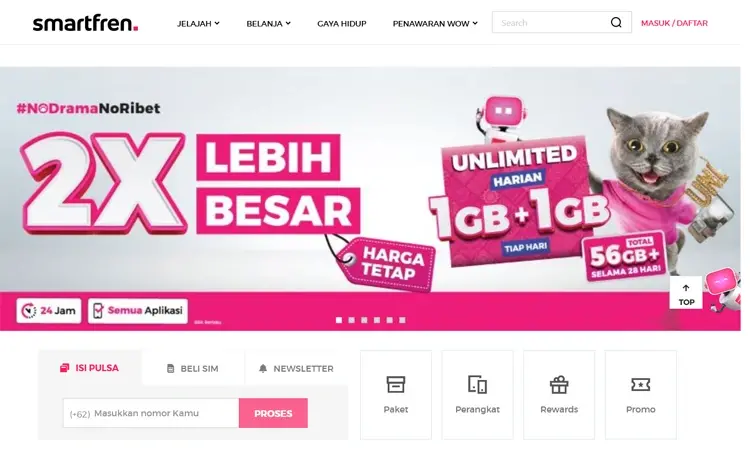Click the TOP arrow button
This screenshot has width=750, height=451.
(x=686, y=293)
